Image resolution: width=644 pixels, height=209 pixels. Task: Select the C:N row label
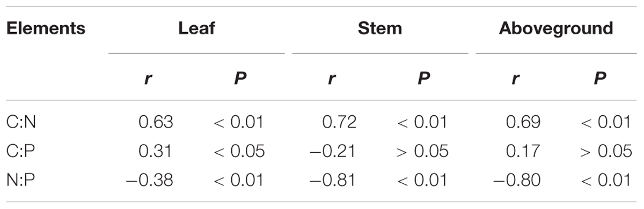pos(21,122)
